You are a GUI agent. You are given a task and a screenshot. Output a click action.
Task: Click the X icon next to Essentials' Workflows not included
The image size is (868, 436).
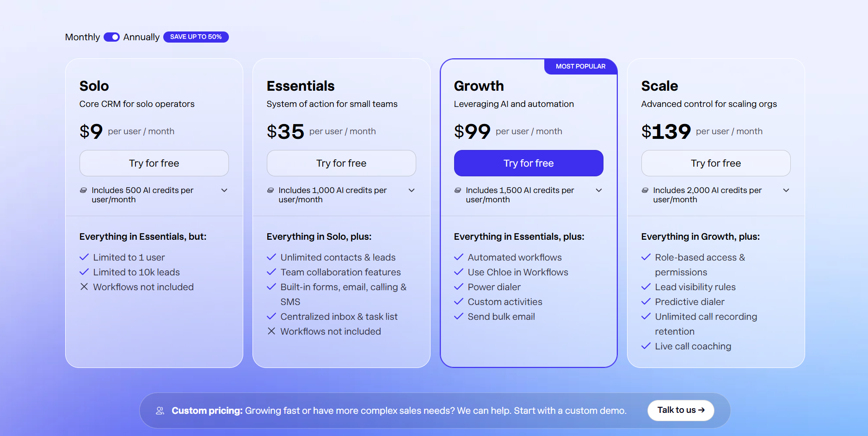pos(271,331)
